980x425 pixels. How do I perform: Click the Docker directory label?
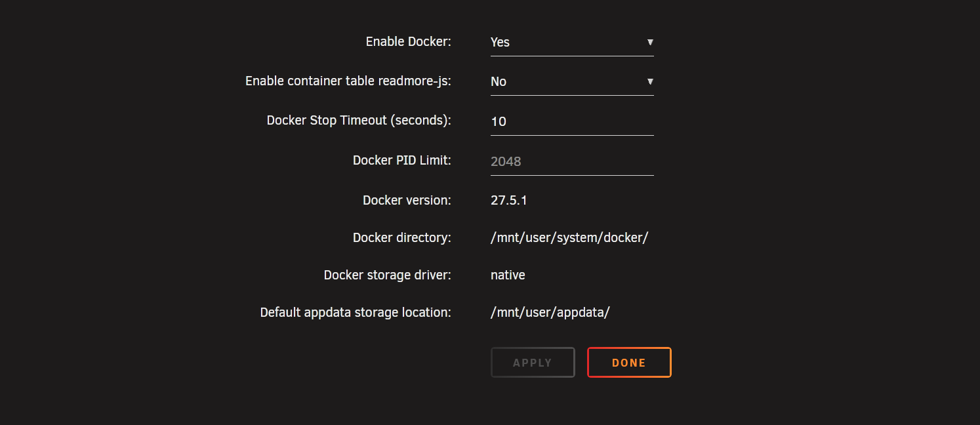(x=402, y=238)
